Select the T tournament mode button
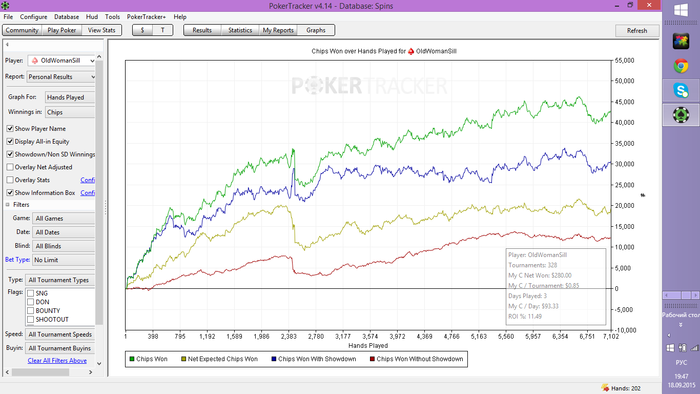700x394 pixels. pyautogui.click(x=162, y=30)
